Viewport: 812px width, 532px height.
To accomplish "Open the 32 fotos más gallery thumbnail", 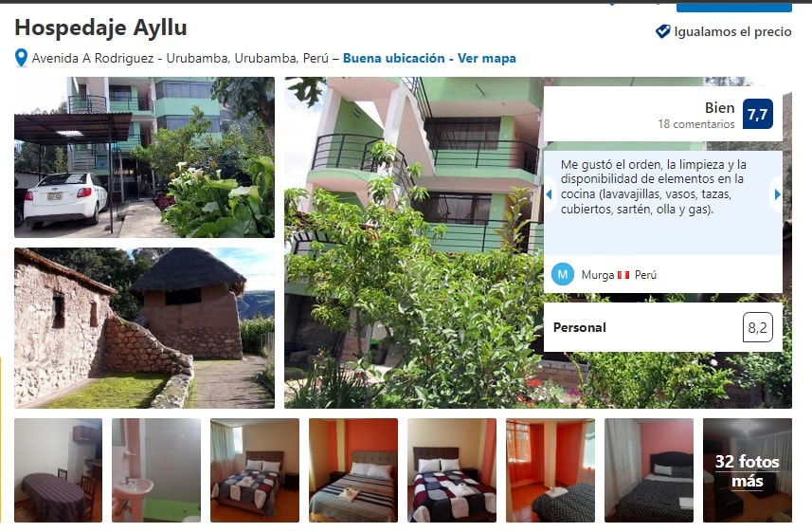I will pos(748,470).
